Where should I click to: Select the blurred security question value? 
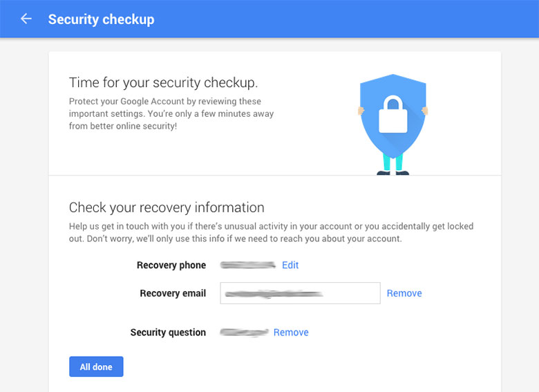point(244,332)
